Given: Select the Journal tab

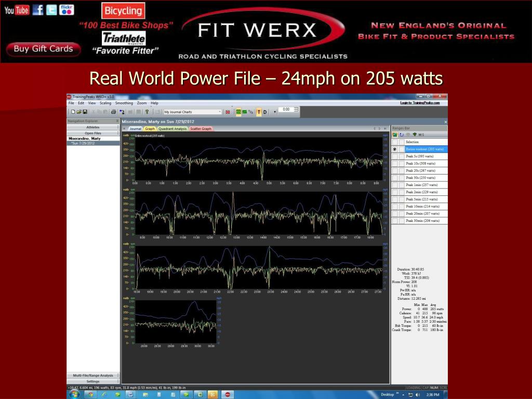Looking at the screenshot, I should click(135, 129).
